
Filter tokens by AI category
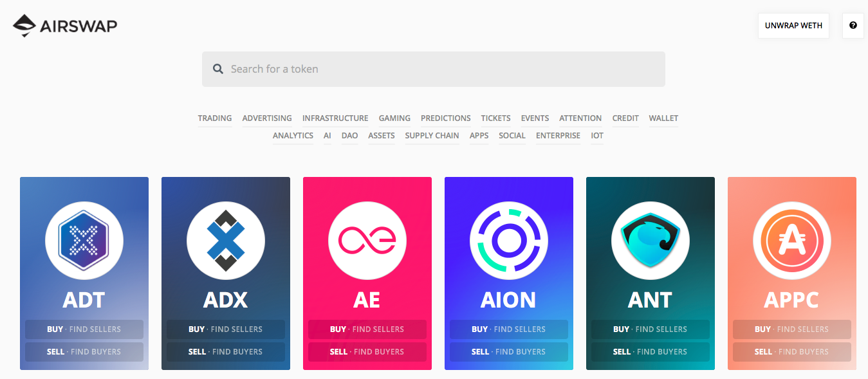328,136
